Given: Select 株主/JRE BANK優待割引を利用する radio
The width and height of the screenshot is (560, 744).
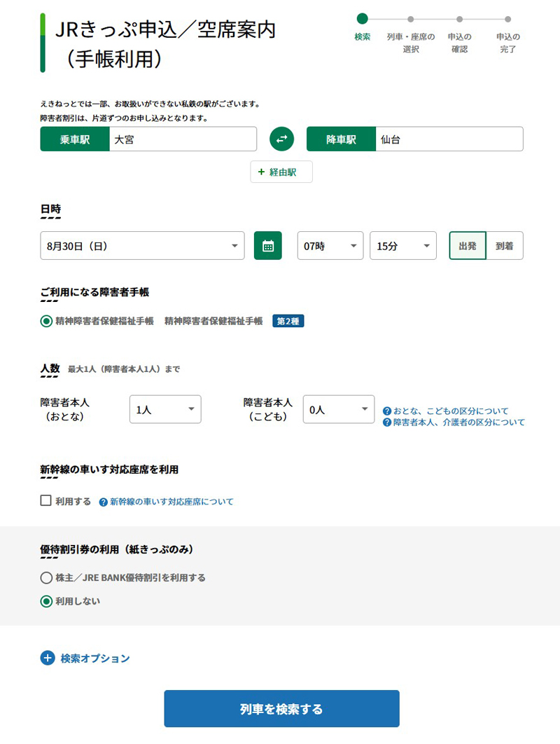Looking at the screenshot, I should tap(46, 577).
